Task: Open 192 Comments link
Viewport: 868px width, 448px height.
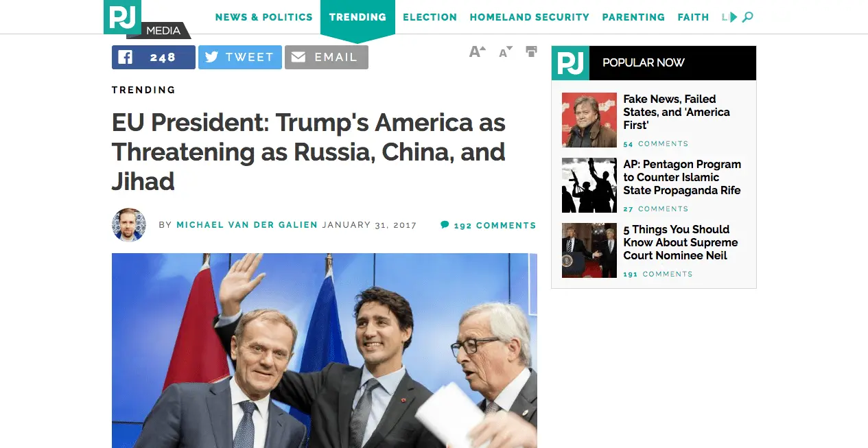Action: [489, 225]
